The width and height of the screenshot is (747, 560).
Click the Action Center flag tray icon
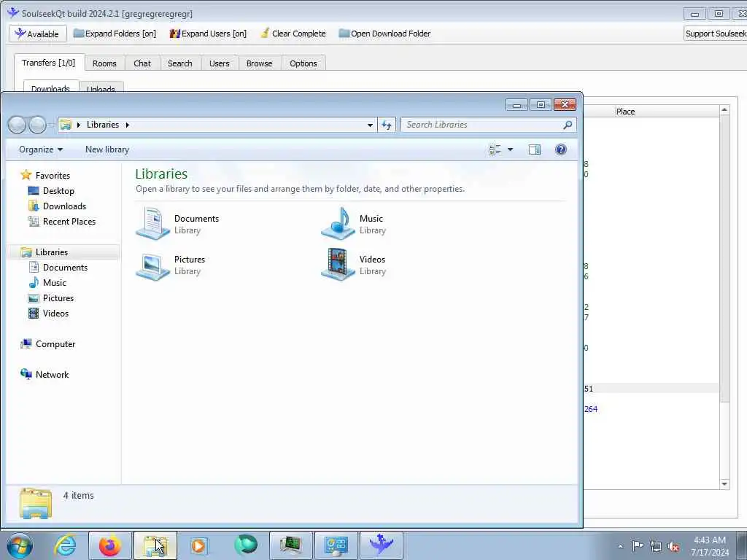pyautogui.click(x=638, y=546)
